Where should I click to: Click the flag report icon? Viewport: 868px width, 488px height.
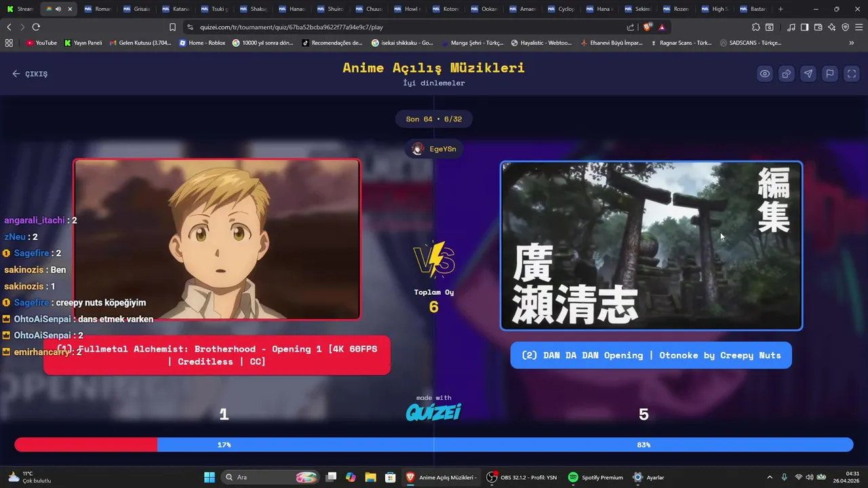coord(830,74)
